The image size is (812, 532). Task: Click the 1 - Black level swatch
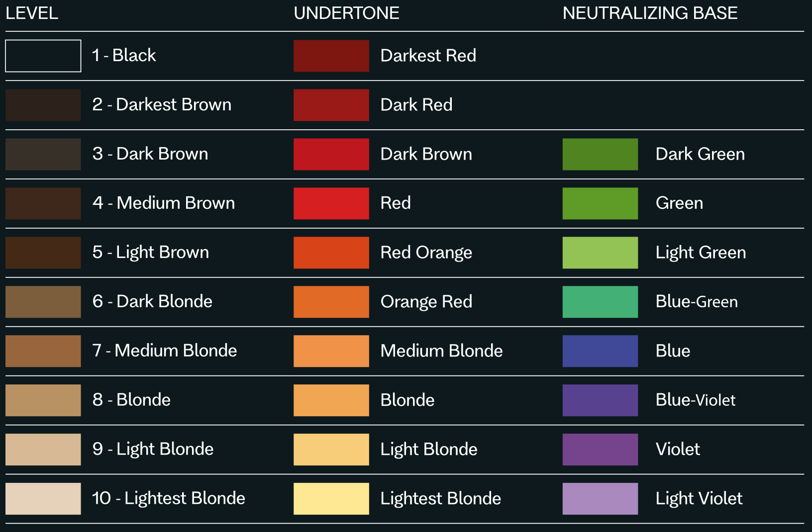click(43, 56)
